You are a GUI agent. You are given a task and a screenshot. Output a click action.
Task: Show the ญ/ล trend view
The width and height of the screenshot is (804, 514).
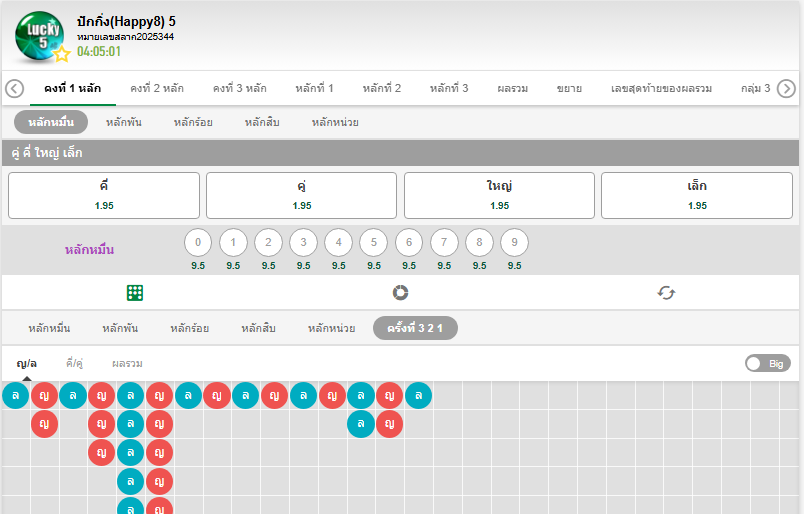(27, 363)
